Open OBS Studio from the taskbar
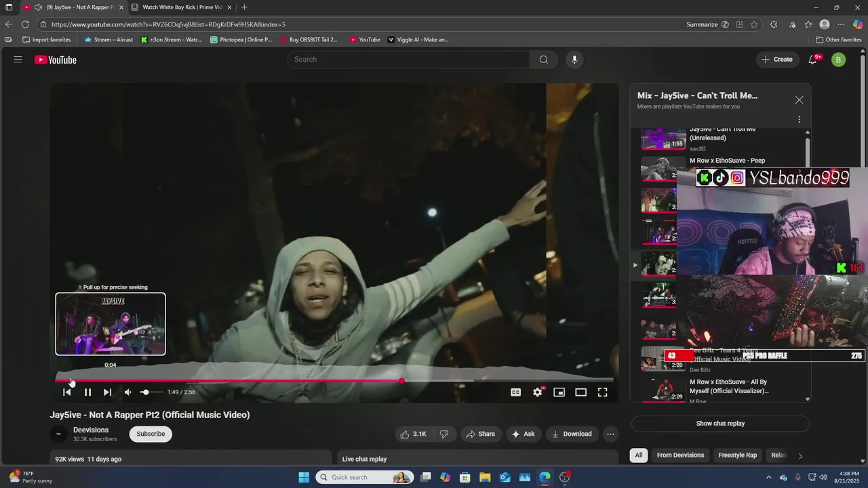This screenshot has width=868, height=488. tap(565, 477)
